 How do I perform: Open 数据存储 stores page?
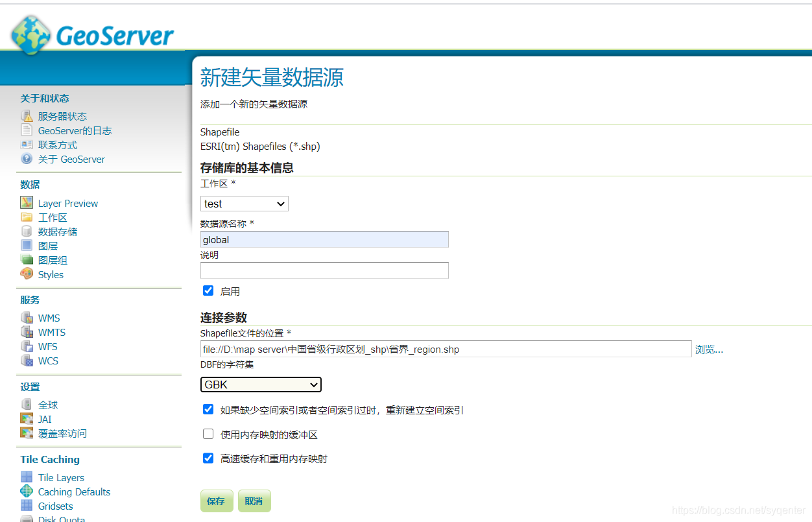coord(58,231)
